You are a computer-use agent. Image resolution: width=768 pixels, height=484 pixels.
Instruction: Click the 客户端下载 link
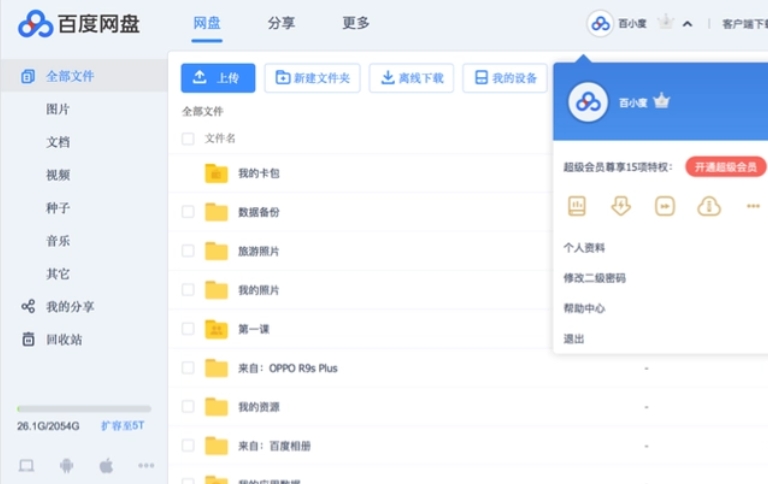[x=745, y=24]
